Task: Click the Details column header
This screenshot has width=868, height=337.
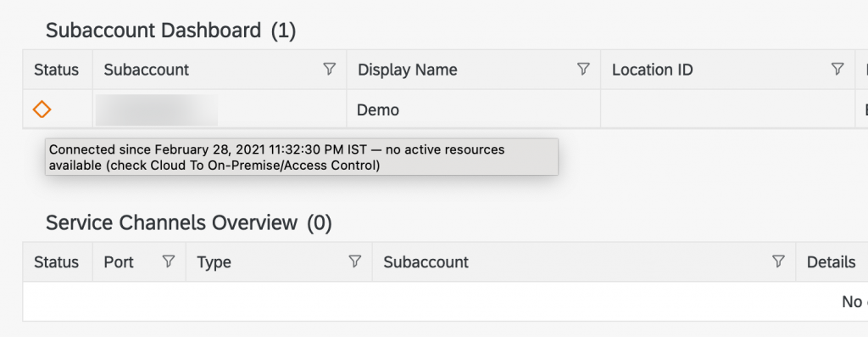Action: (832, 262)
